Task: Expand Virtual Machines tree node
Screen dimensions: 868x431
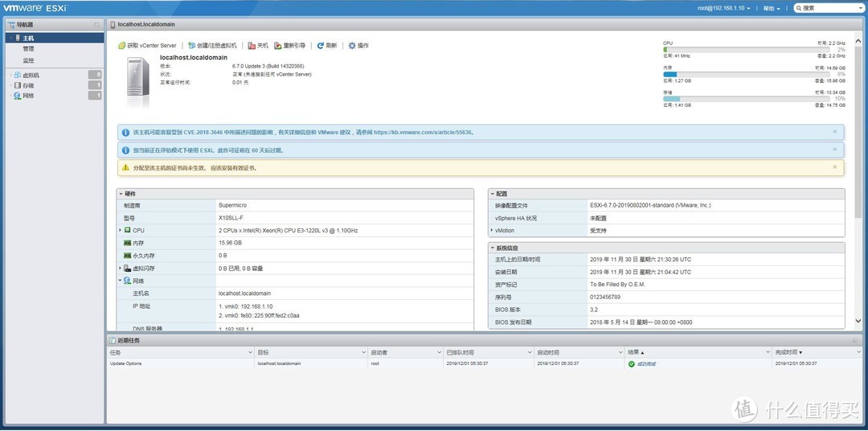Action: click(x=10, y=76)
